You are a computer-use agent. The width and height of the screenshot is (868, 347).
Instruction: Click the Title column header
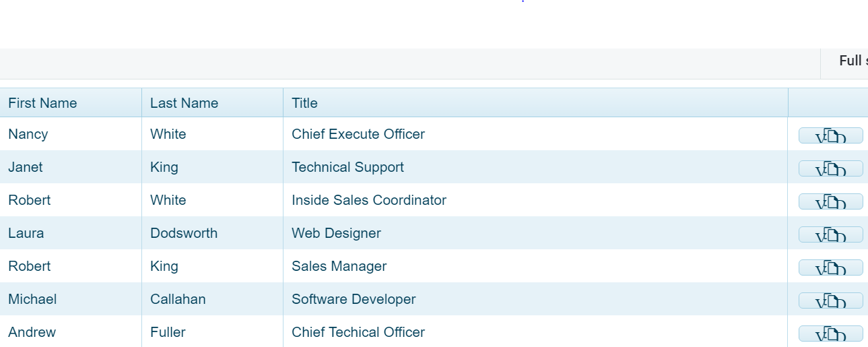coord(304,103)
